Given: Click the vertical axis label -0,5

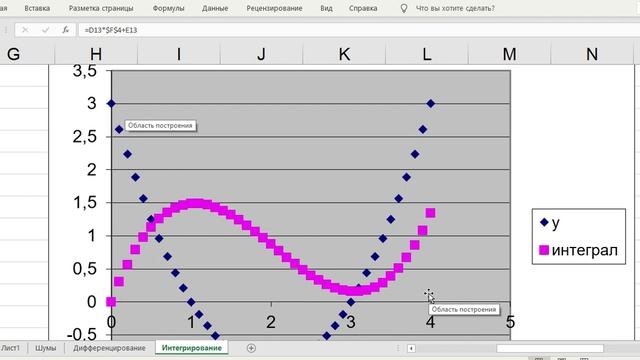Looking at the screenshot, I should (x=82, y=335).
